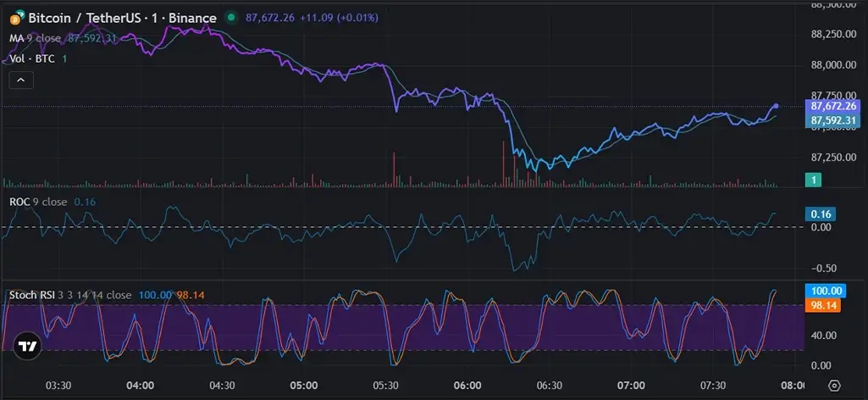The width and height of the screenshot is (868, 400).
Task: Click the TradingView logo icon
Action: pyautogui.click(x=28, y=345)
